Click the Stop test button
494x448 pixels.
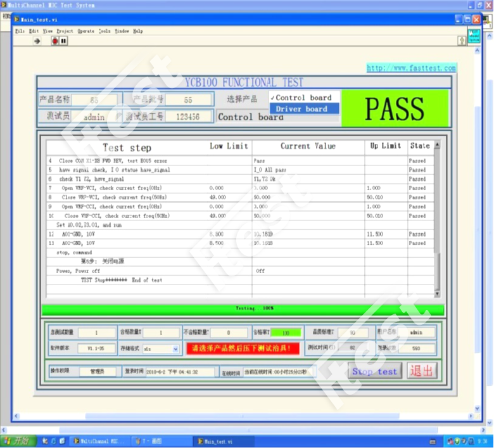click(x=374, y=371)
